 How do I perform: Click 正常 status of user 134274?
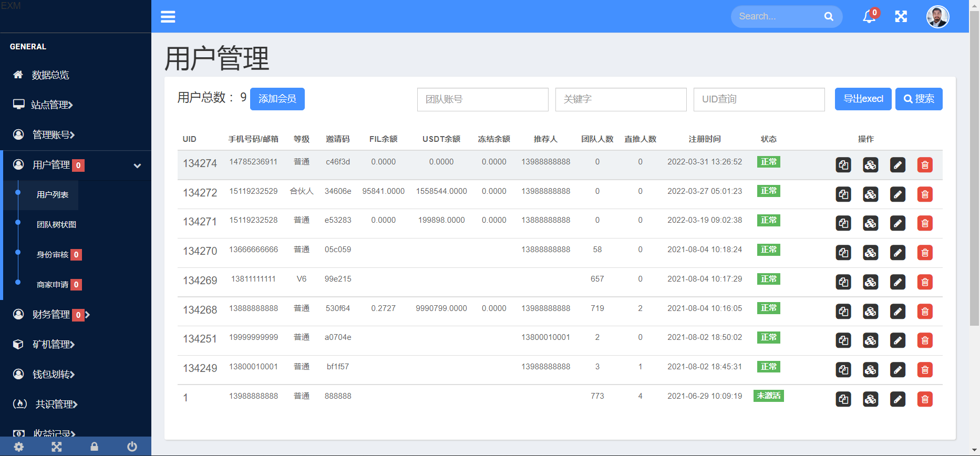(x=769, y=162)
